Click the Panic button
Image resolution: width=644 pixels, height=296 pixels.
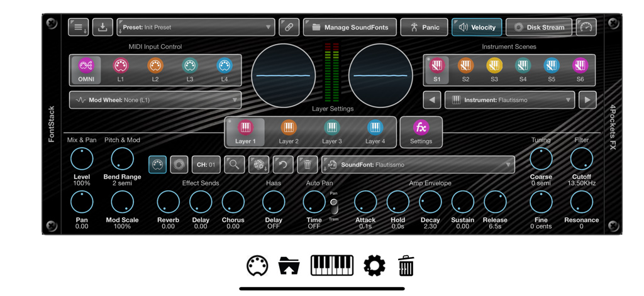point(425,27)
